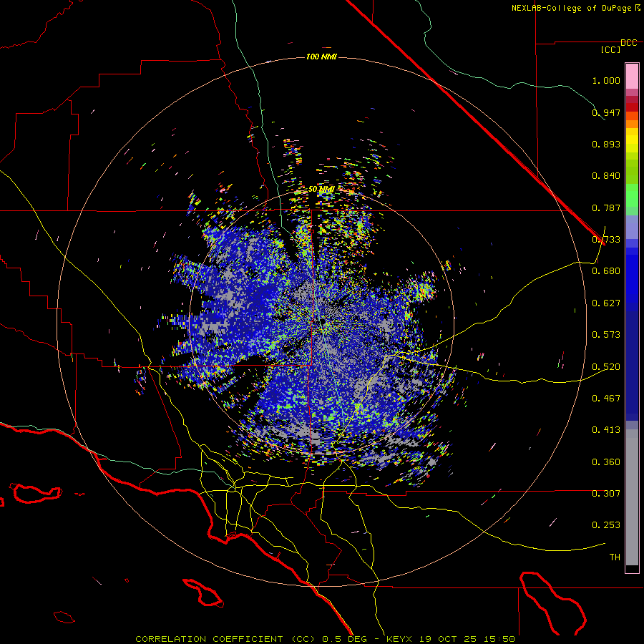Select the 1.000 scale value
The image size is (644, 644).
point(606,80)
